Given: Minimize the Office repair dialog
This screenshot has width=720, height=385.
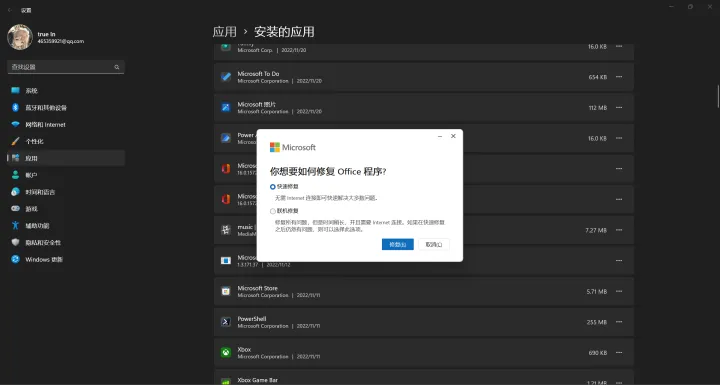Looking at the screenshot, I should 440,136.
